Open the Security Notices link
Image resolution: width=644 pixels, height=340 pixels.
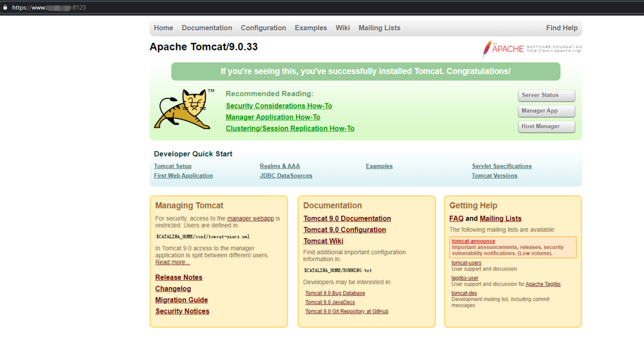[182, 311]
